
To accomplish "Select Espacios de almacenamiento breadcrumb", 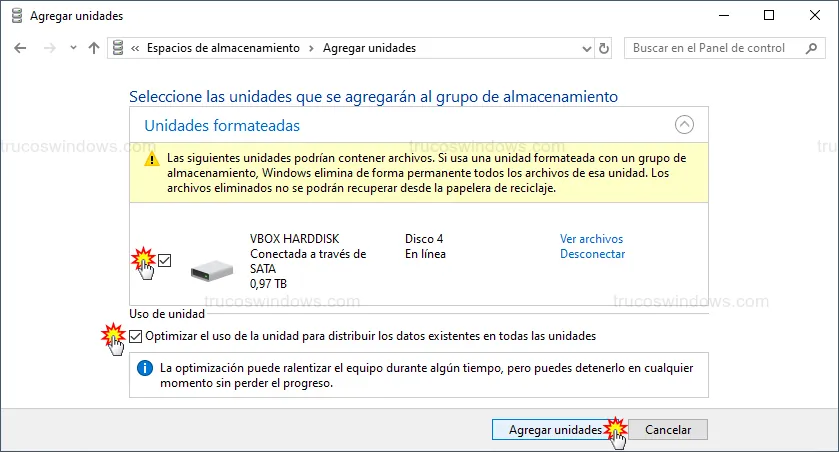I will pyautogui.click(x=223, y=48).
